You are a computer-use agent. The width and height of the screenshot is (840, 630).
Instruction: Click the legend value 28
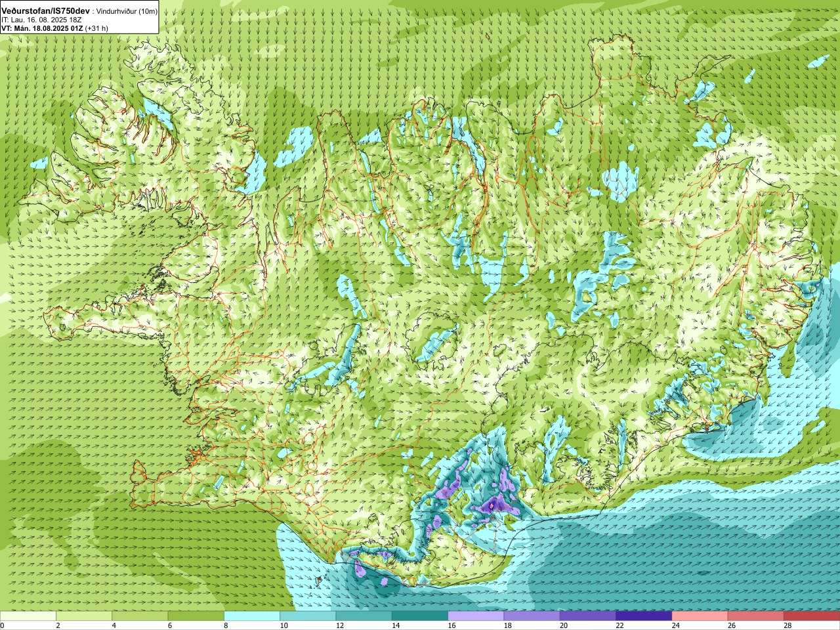pyautogui.click(x=788, y=625)
